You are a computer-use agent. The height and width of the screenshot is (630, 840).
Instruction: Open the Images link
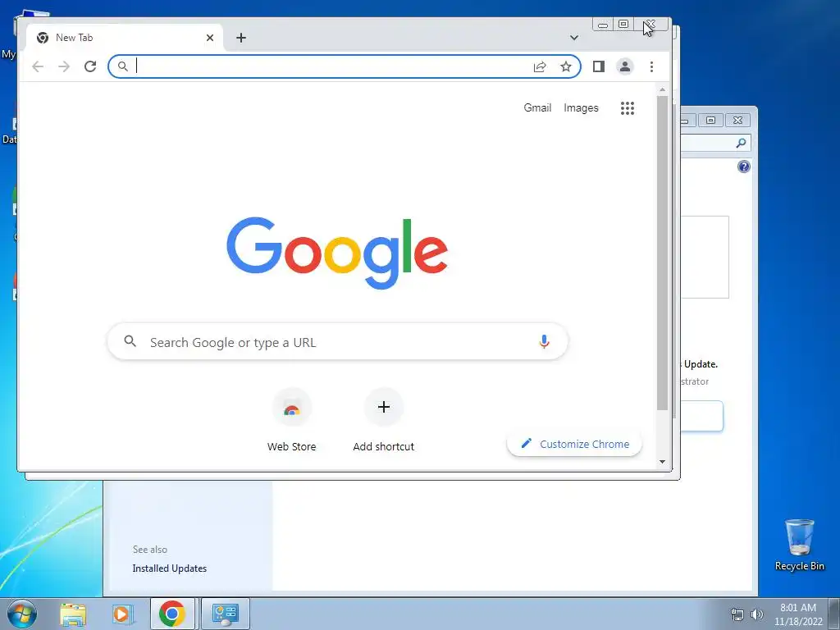point(581,107)
